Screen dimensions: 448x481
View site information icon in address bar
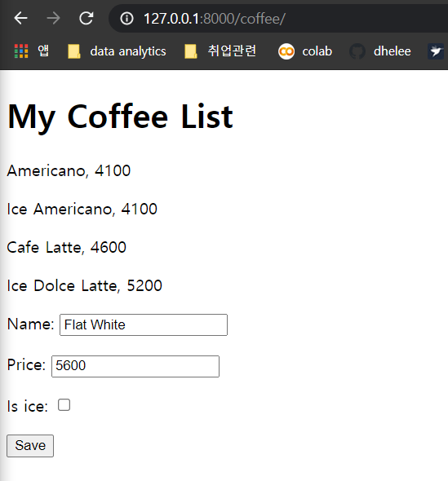126,19
